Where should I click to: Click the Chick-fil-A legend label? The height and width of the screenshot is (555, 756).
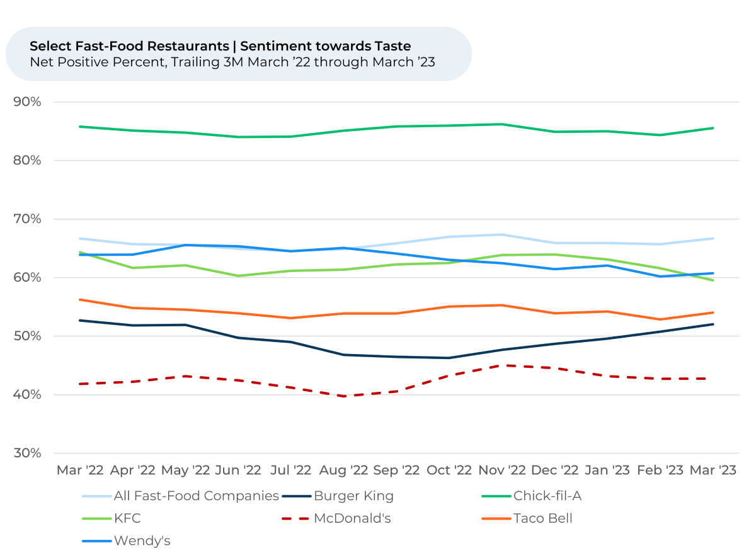click(547, 496)
